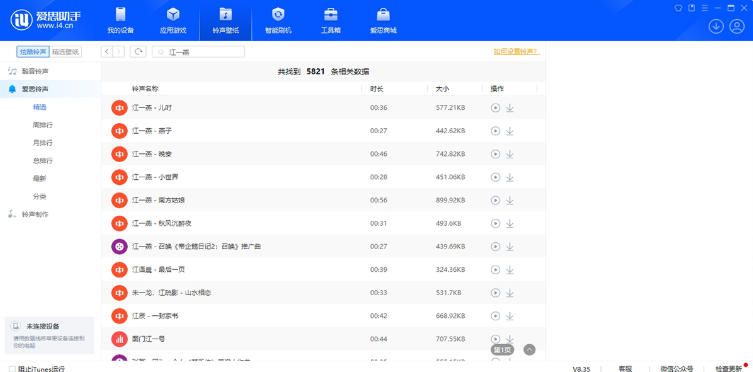Play the 439.69KB ringtone
This screenshot has width=753, height=372.
click(x=495, y=246)
